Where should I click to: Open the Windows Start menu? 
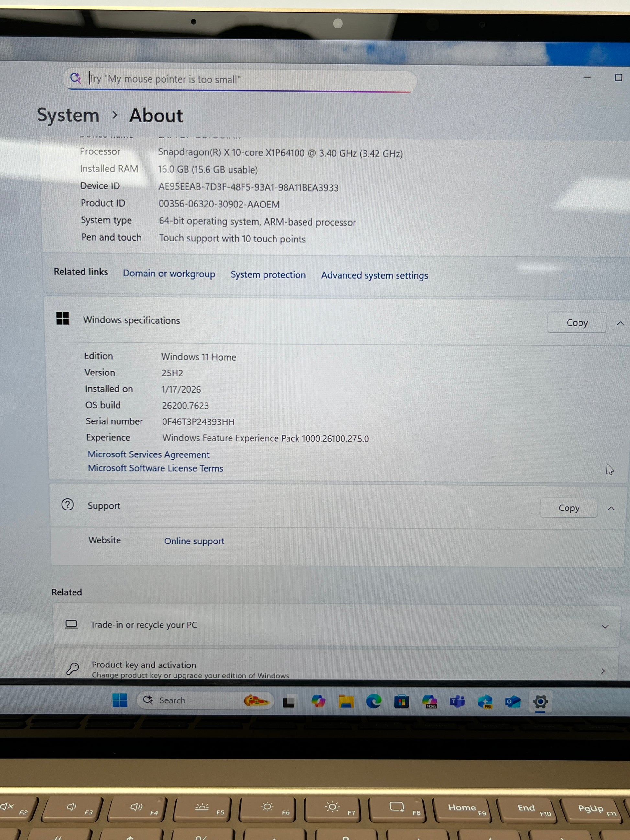[119, 700]
